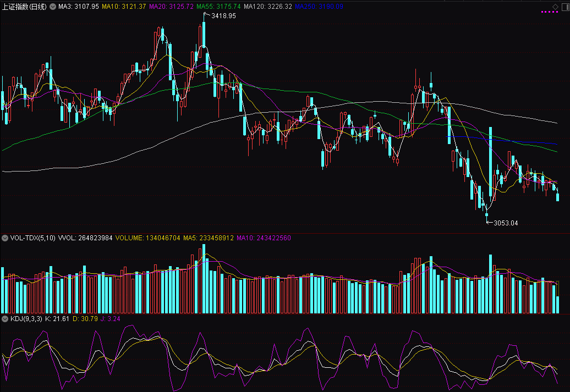Select the MA3 moving average label
Image resolution: width=570 pixels, height=392 pixels.
[x=79, y=6]
